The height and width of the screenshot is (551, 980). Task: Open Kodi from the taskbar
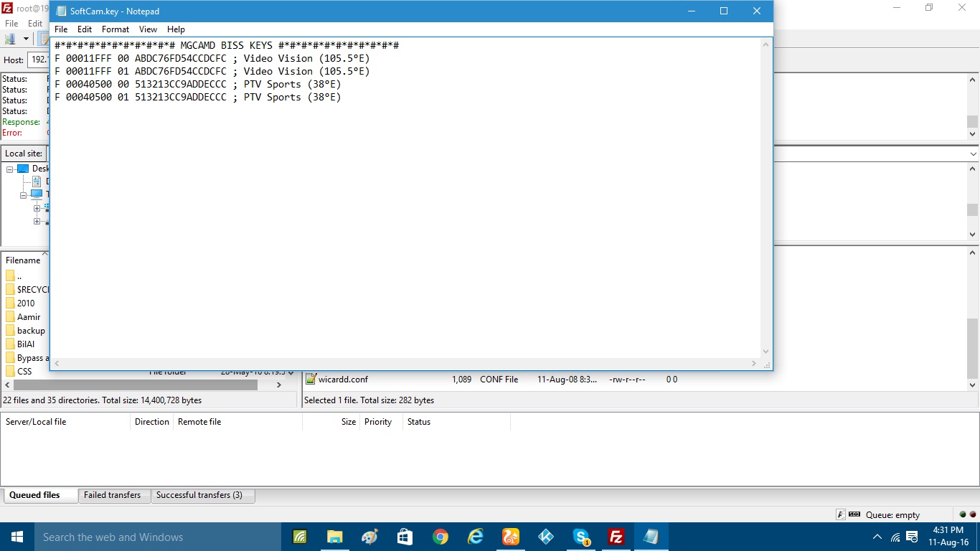click(x=546, y=537)
